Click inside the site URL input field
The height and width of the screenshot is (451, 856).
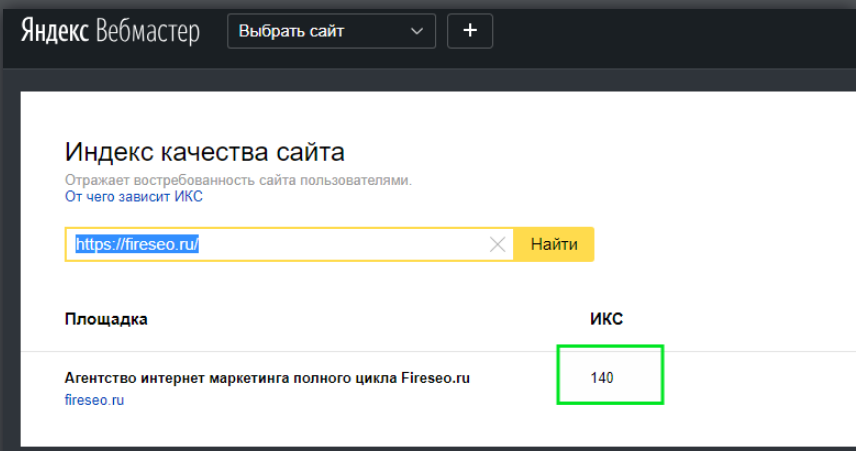click(350, 245)
